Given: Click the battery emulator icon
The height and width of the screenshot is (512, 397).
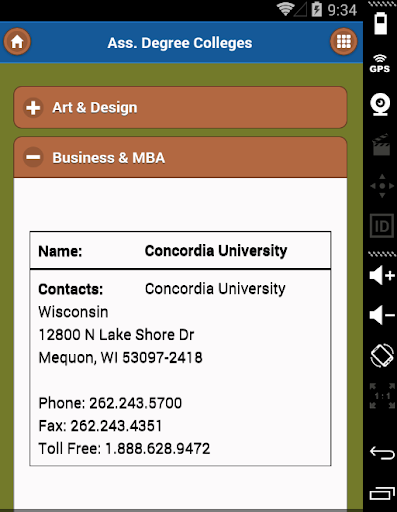Looking at the screenshot, I should pyautogui.click(x=381, y=23).
